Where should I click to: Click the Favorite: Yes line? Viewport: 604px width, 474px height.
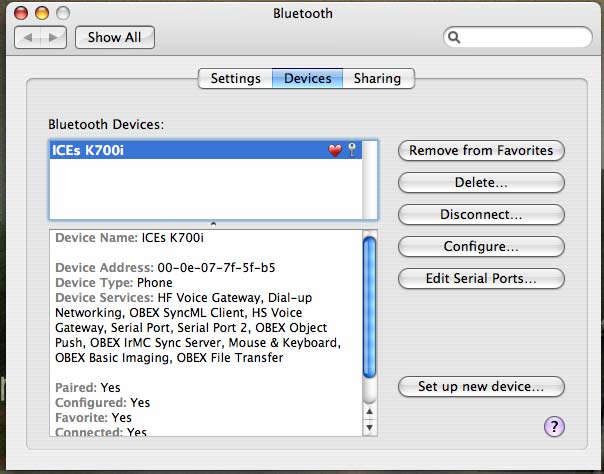click(x=94, y=417)
